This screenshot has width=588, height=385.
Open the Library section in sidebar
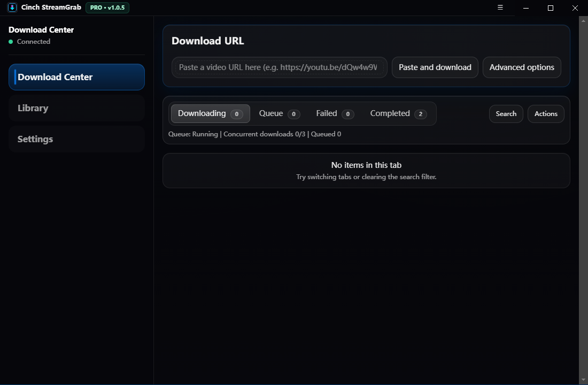pos(76,108)
